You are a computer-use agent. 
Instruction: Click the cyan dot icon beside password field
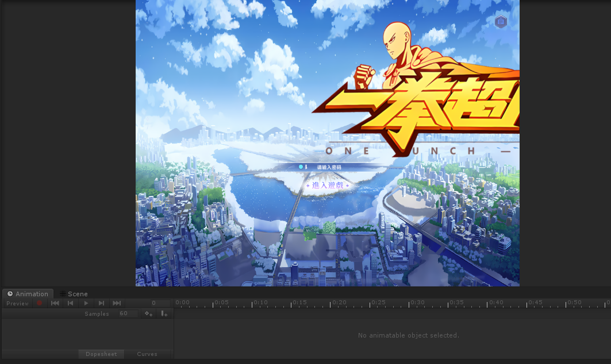tap(300, 167)
